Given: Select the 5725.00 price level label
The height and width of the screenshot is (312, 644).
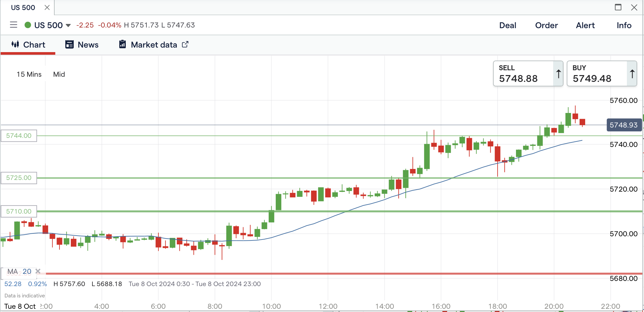Looking at the screenshot, I should [19, 178].
